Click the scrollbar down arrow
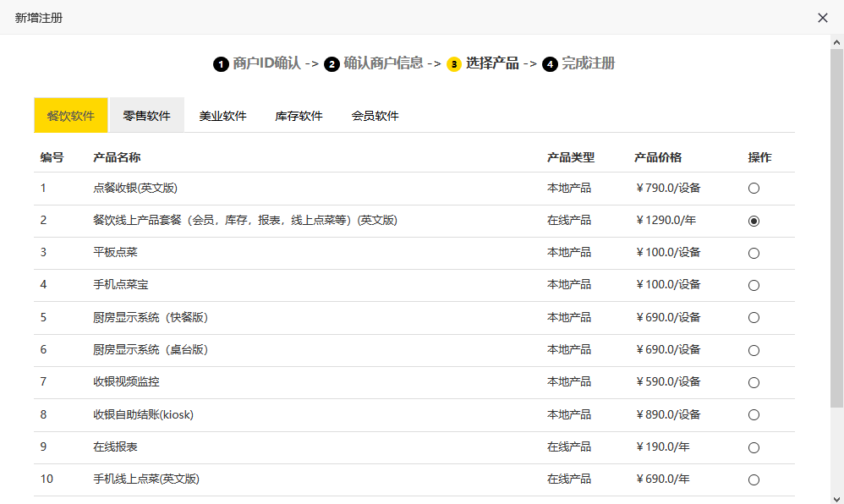The width and height of the screenshot is (844, 504). [836, 498]
